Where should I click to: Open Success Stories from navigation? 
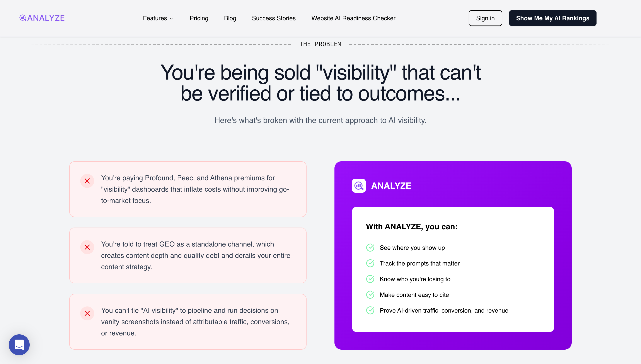(274, 18)
